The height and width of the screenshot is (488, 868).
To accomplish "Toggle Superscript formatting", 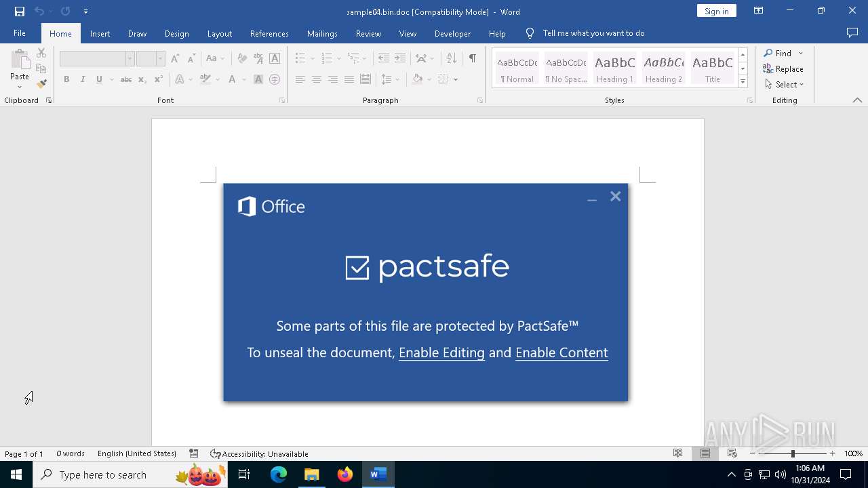I will click(159, 79).
